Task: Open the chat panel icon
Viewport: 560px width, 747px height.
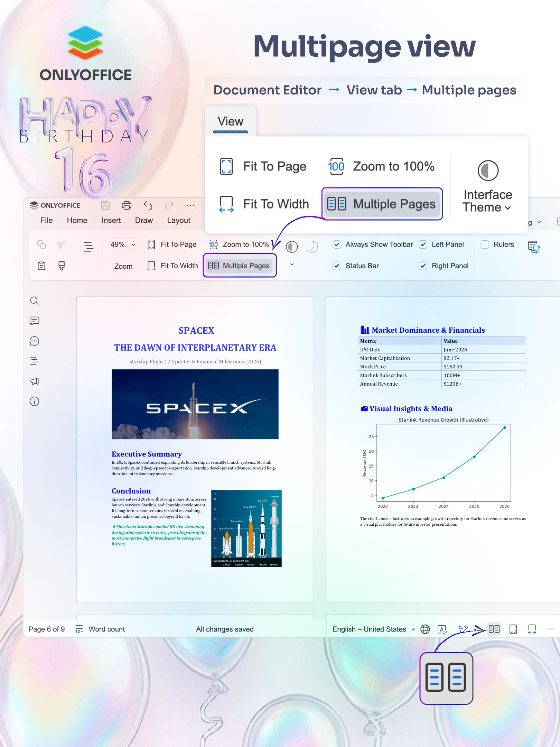Action: 34,341
